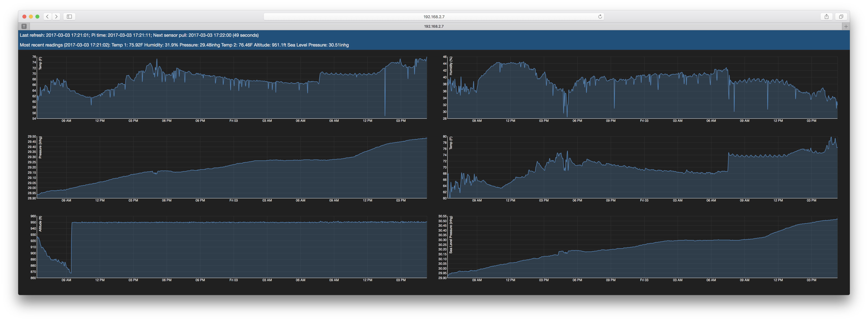Click the '80' value on the second Temp axis

tap(445, 137)
